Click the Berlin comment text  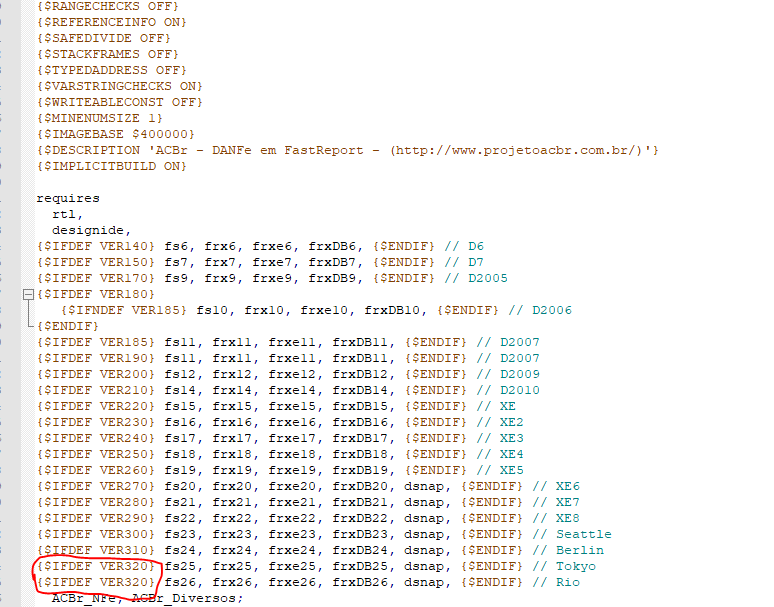(x=580, y=550)
